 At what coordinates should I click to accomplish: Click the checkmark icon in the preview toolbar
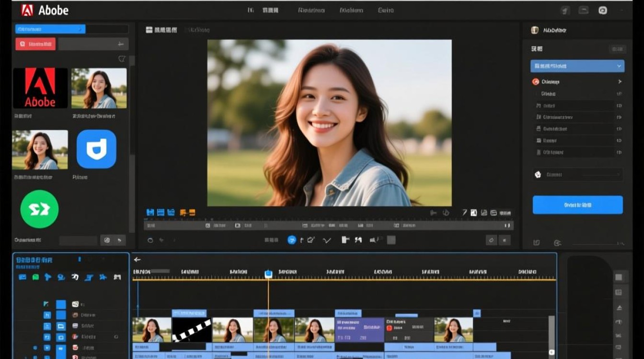(x=327, y=240)
